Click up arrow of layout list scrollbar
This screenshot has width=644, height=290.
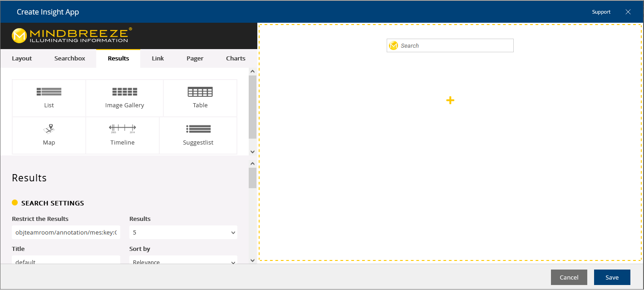pos(253,72)
